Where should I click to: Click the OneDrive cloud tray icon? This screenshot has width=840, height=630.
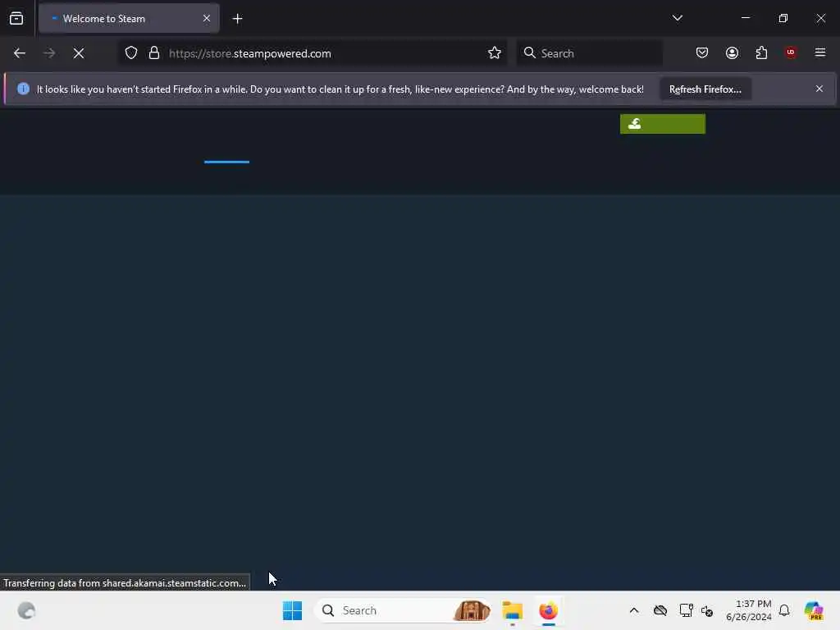(x=660, y=610)
